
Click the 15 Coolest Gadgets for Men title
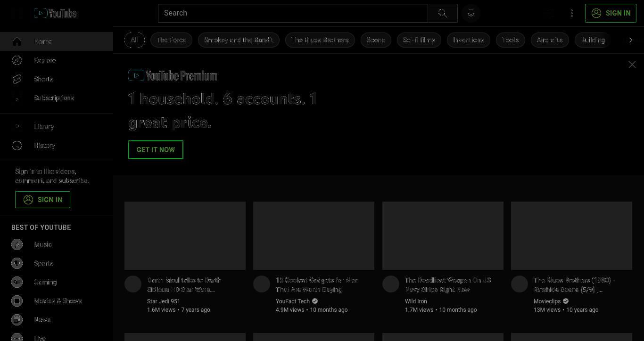(317, 285)
